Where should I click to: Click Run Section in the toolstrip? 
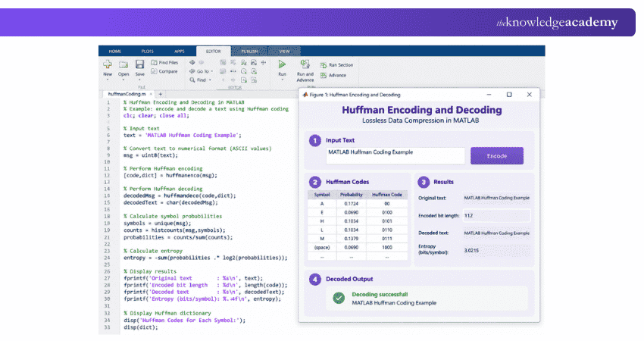pos(336,65)
